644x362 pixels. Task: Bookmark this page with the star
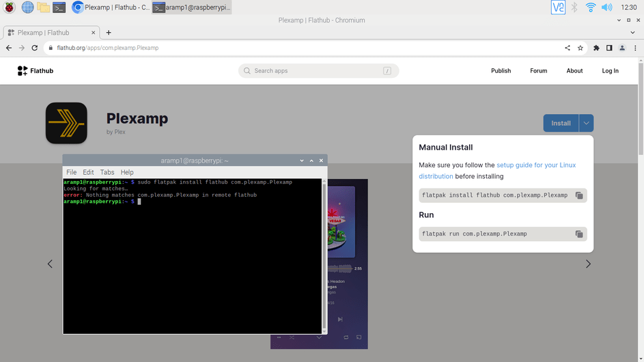[x=580, y=48]
